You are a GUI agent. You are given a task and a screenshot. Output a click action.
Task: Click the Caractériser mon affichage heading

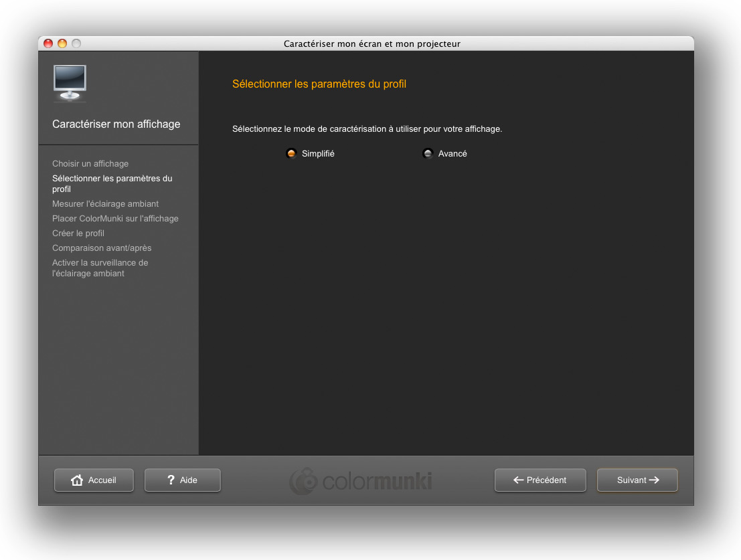(116, 124)
